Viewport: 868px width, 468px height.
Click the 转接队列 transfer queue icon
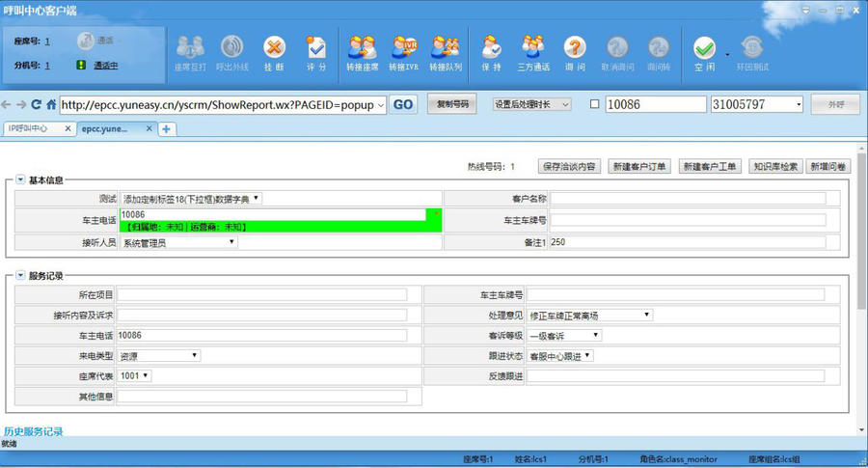pos(446,48)
